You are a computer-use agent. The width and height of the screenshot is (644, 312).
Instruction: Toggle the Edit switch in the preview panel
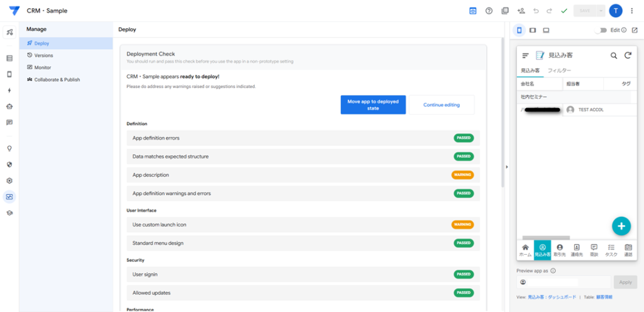pyautogui.click(x=602, y=30)
